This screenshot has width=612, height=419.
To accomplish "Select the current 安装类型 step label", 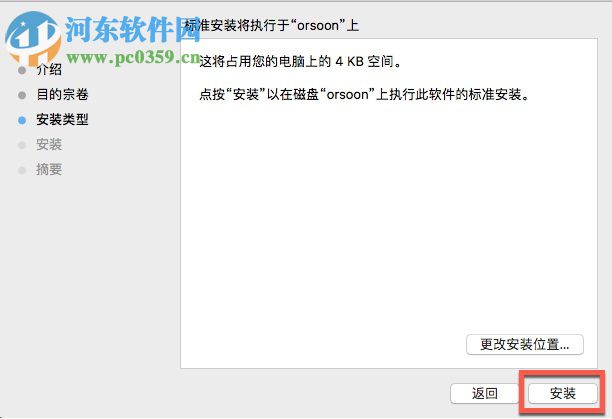I will (x=62, y=119).
